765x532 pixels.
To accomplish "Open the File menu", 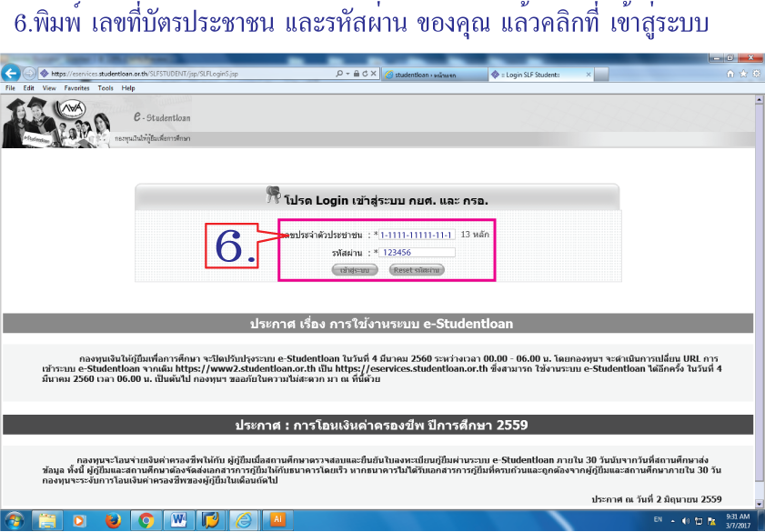I will coord(10,88).
